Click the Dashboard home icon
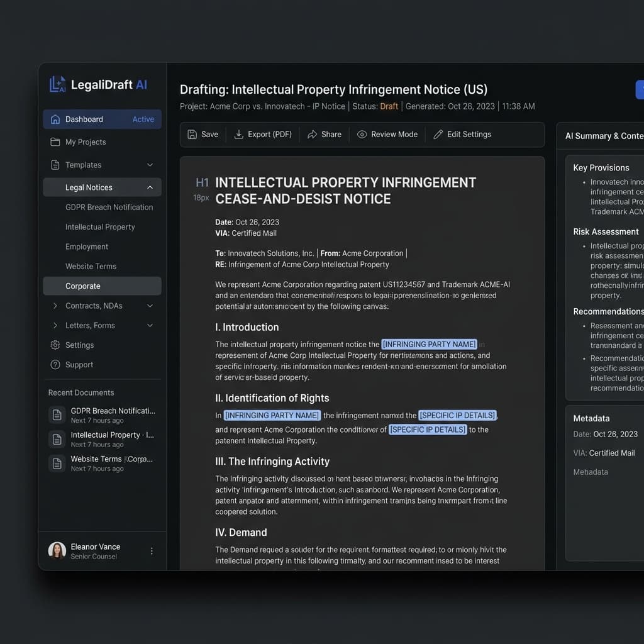Image resolution: width=644 pixels, height=644 pixels. pos(55,119)
